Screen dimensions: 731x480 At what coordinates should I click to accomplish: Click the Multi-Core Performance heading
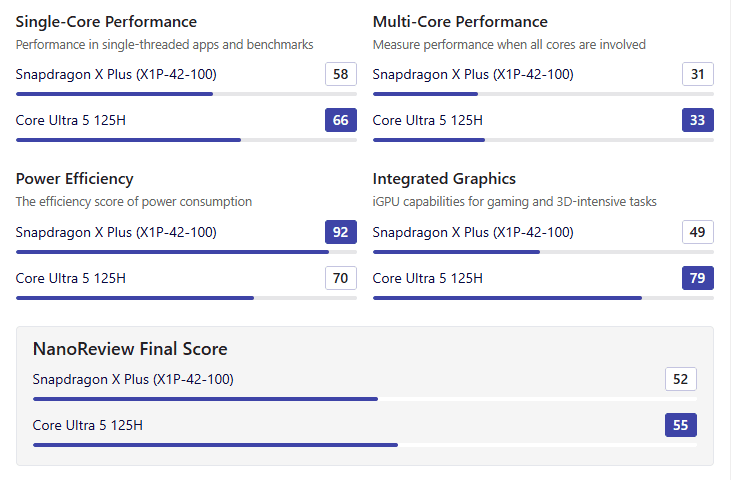point(460,22)
